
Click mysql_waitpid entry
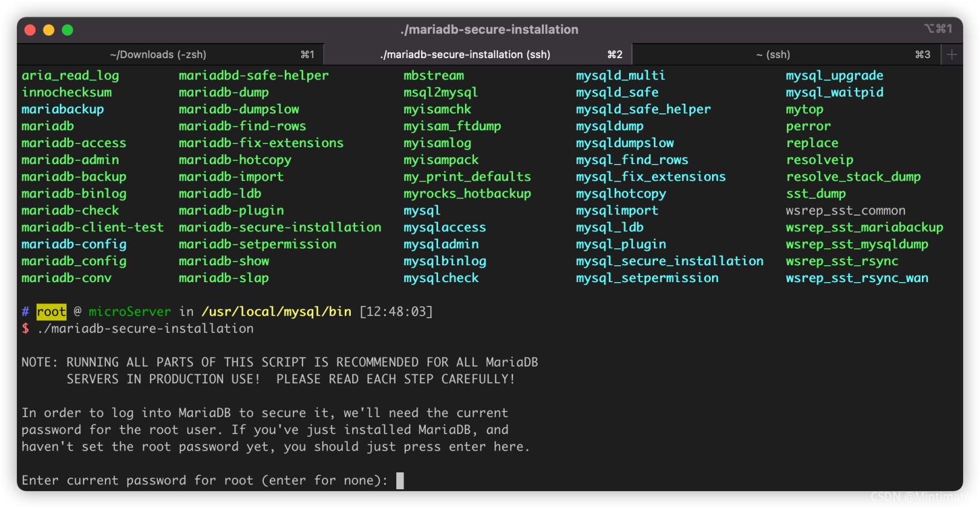(x=835, y=93)
